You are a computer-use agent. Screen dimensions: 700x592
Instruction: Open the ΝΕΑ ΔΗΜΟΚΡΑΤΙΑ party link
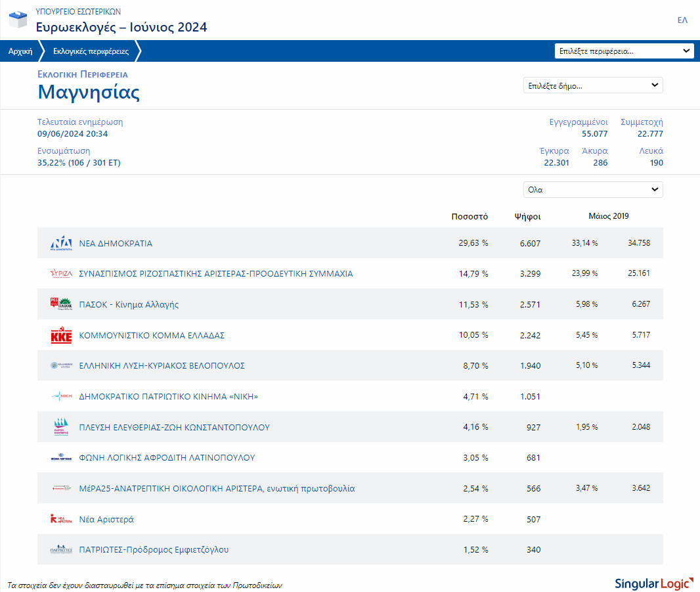[116, 244]
